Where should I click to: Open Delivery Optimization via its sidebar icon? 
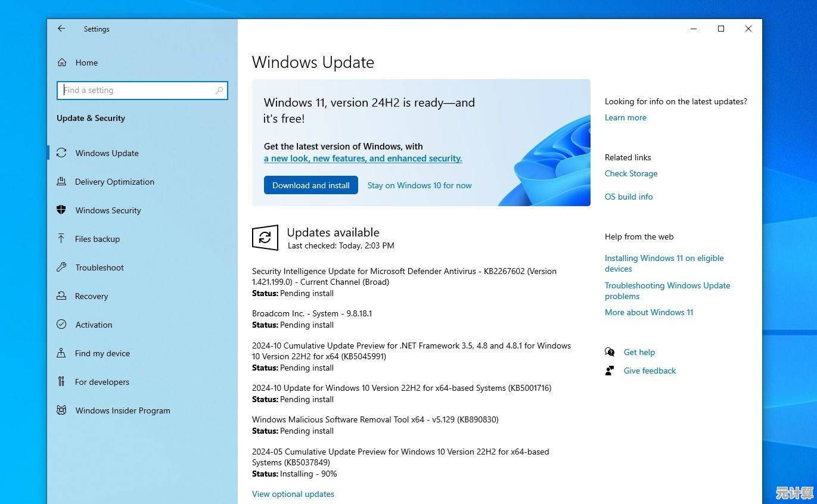point(62,182)
